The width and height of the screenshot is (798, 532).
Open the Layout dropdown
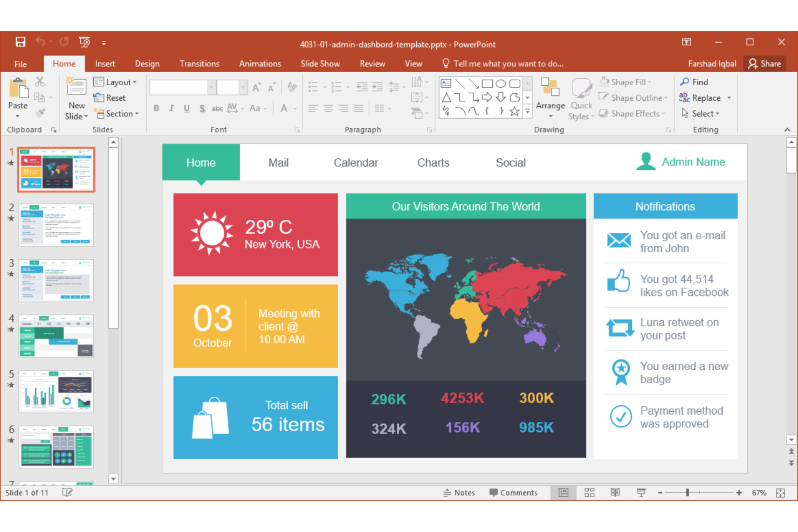[116, 81]
